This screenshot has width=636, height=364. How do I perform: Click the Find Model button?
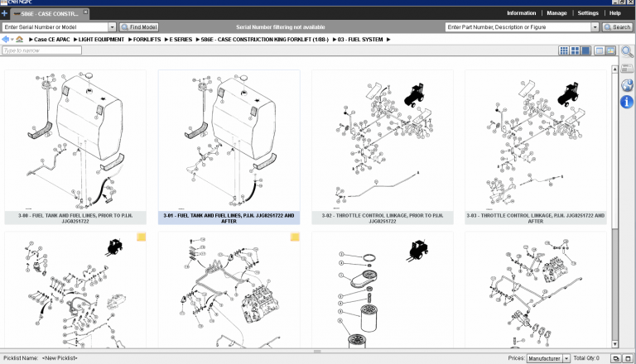[139, 27]
